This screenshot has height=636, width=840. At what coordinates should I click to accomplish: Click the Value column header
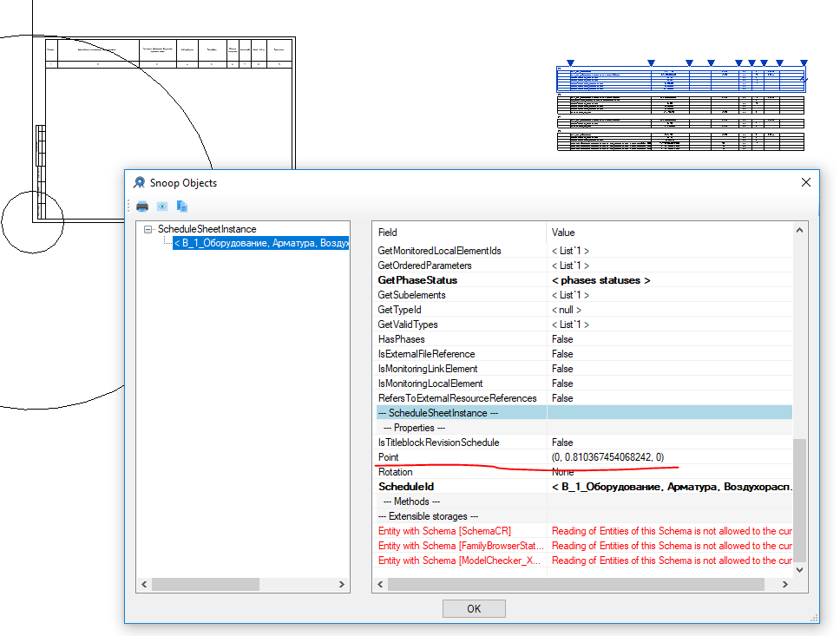point(669,233)
